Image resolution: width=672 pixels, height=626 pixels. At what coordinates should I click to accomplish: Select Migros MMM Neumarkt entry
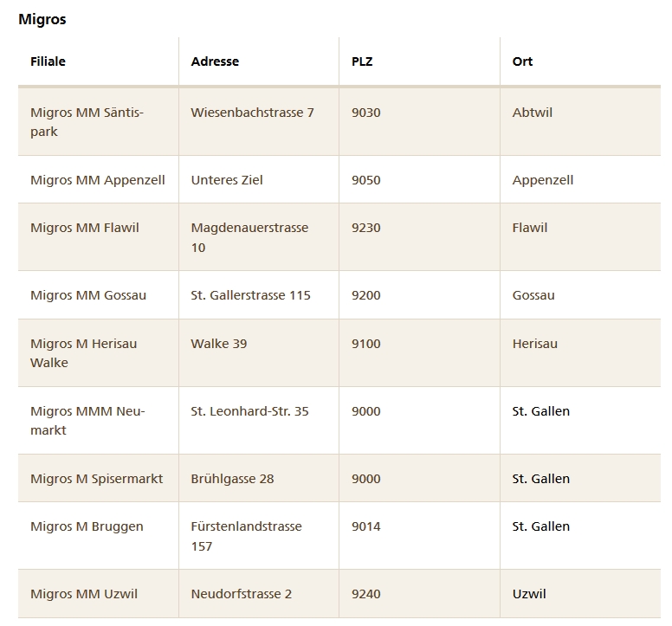coord(87,421)
